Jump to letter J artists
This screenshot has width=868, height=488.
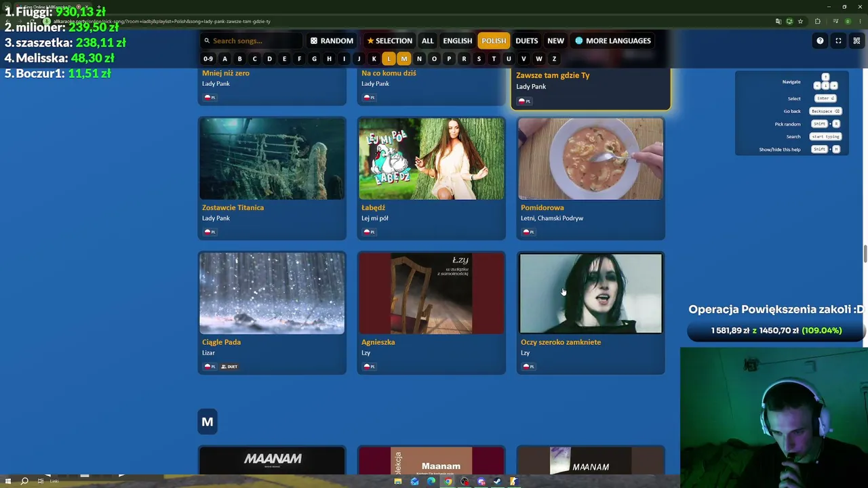[x=359, y=59]
